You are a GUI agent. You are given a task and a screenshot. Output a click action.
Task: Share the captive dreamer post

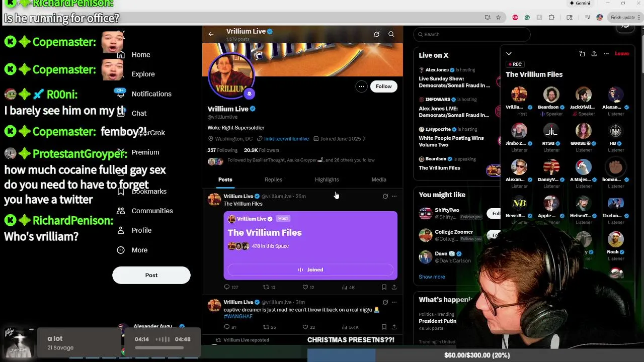click(x=394, y=327)
